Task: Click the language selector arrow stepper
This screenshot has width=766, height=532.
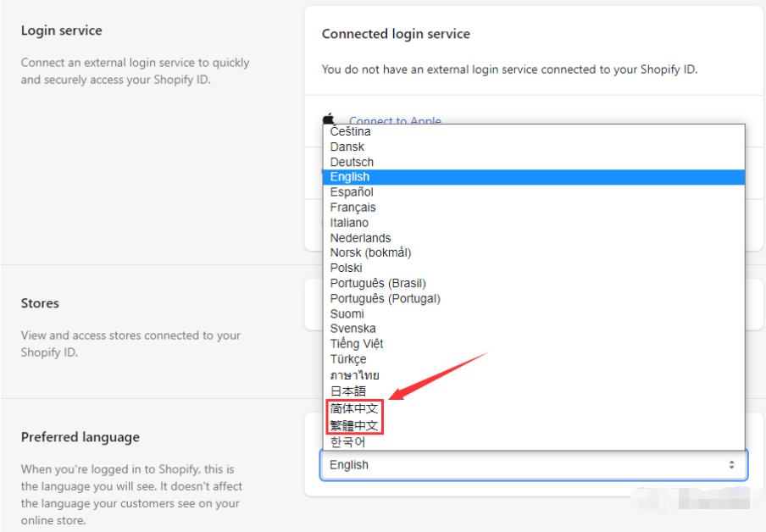Action: (x=731, y=465)
